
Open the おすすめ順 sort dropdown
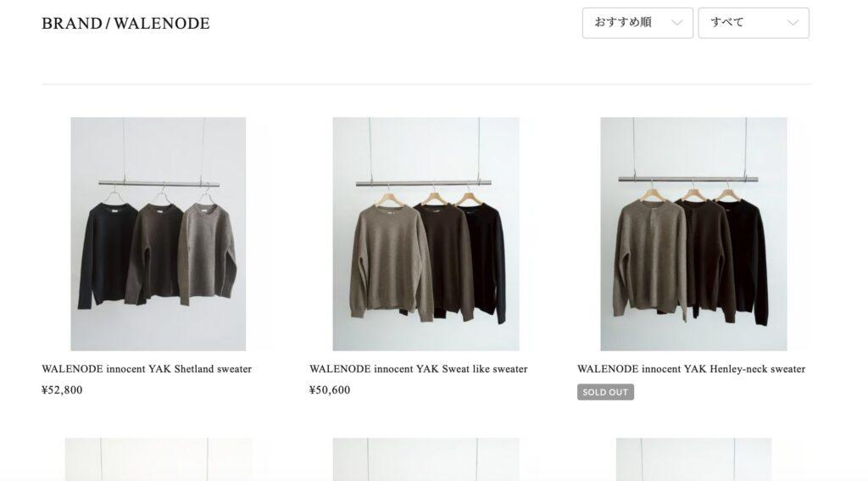637,23
